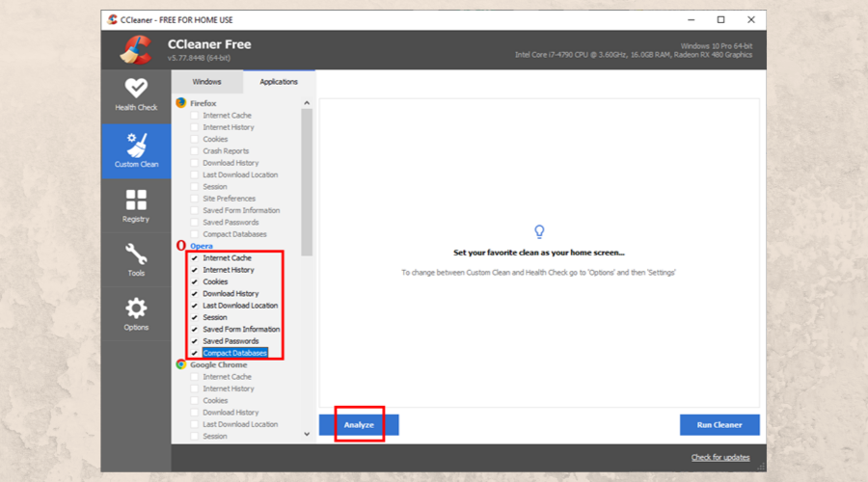868x482 pixels.
Task: Click the CCleaner title bar icon
Action: (x=113, y=20)
